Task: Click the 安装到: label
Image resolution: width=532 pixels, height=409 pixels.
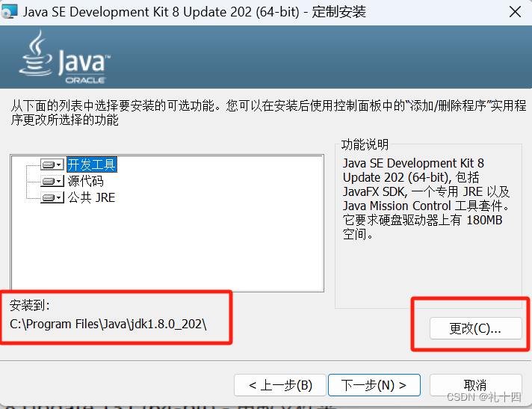Action: (30, 305)
